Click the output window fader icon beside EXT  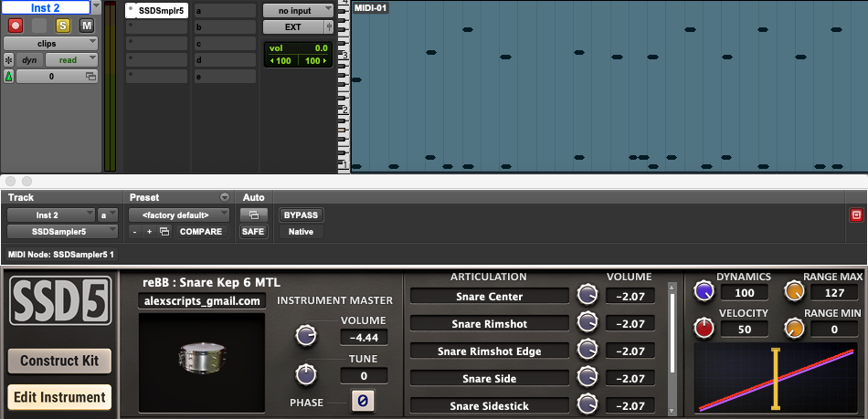(x=329, y=27)
